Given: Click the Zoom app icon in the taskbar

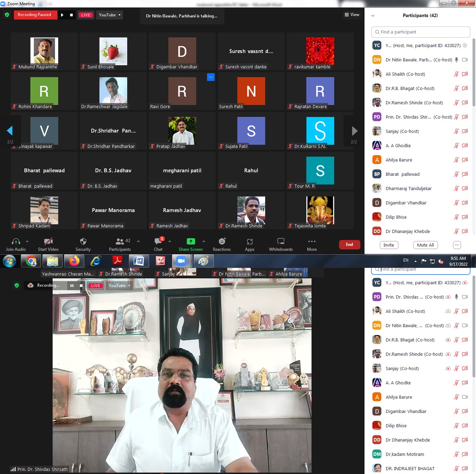Looking at the screenshot, I should (x=181, y=261).
